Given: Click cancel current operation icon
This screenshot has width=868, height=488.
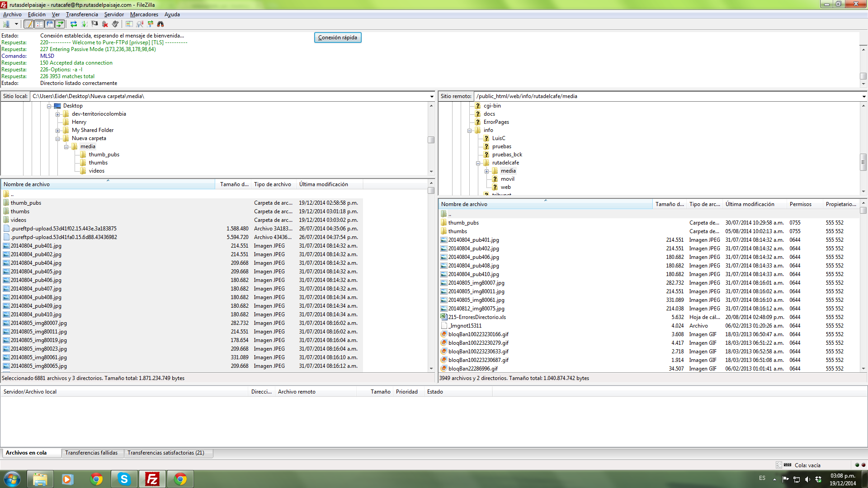Looking at the screenshot, I should [94, 24].
